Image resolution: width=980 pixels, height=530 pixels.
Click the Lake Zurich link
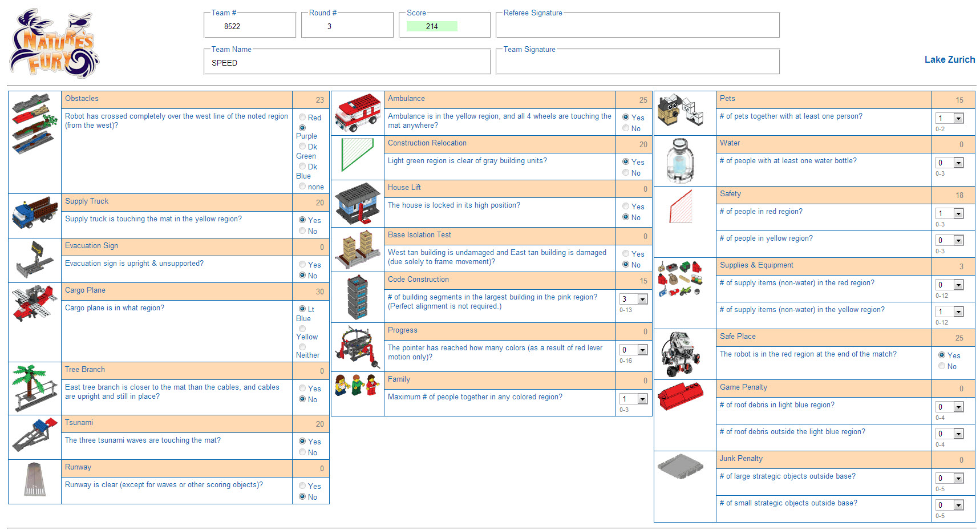(949, 59)
